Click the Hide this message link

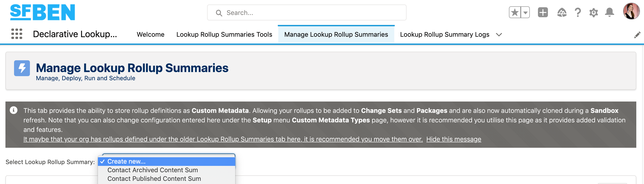[x=454, y=139]
